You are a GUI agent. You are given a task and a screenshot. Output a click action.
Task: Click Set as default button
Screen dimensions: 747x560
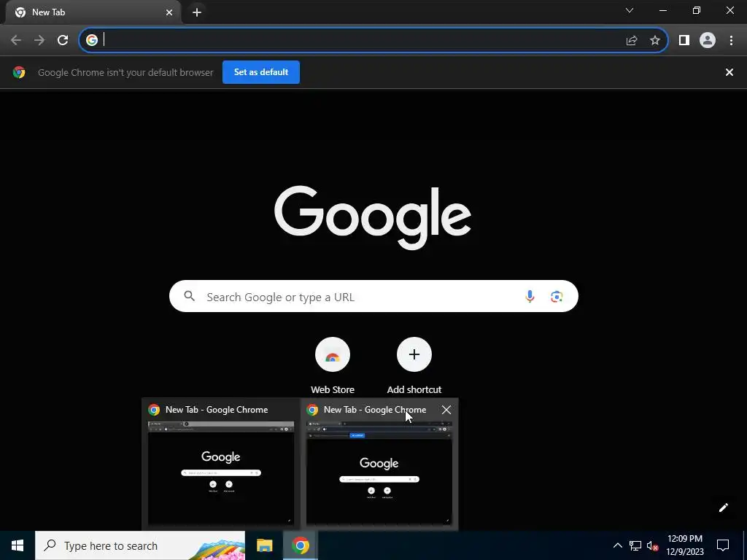click(261, 72)
